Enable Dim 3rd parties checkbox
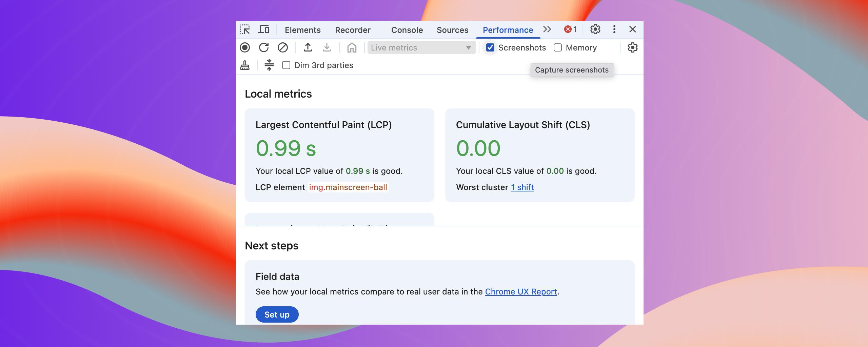The width and height of the screenshot is (868, 347). pyautogui.click(x=286, y=65)
